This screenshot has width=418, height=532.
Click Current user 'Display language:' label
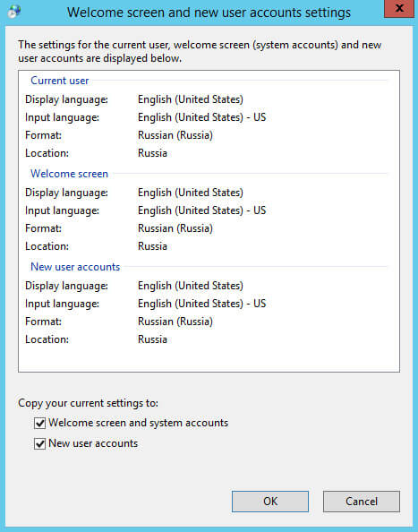click(x=66, y=99)
